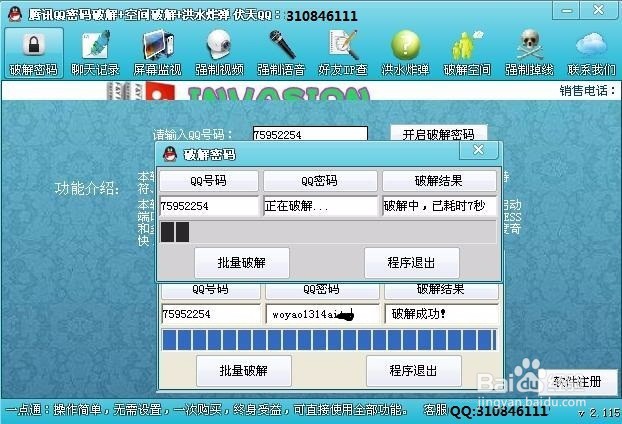Click the blue completed progress bar
The image size is (622, 424).
(329, 340)
